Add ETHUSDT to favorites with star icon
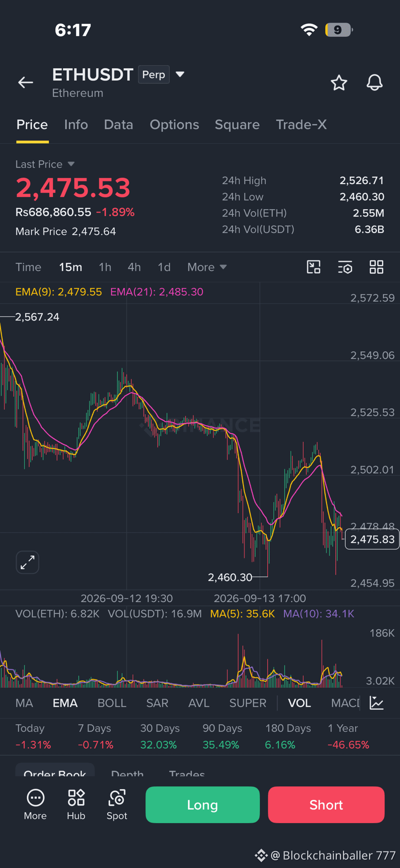 coord(339,83)
